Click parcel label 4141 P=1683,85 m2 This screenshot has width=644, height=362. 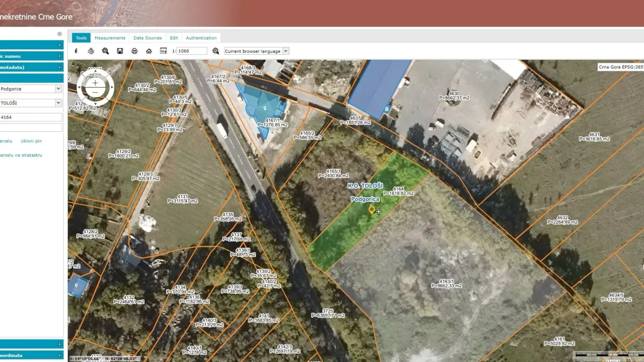(x=264, y=318)
